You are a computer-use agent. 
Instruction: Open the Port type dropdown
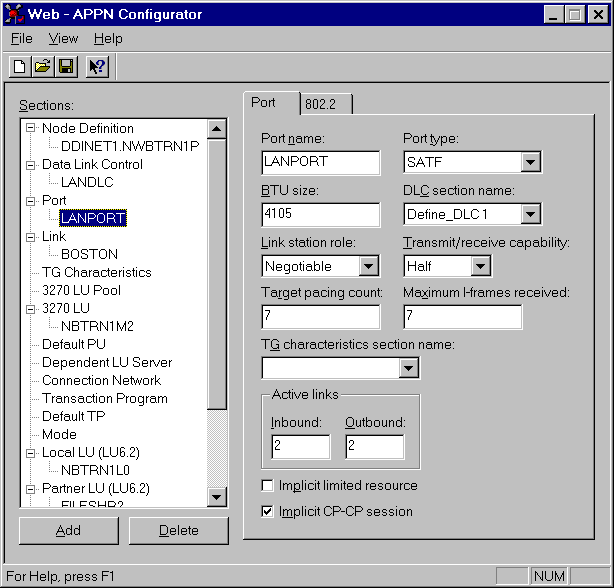click(530, 162)
